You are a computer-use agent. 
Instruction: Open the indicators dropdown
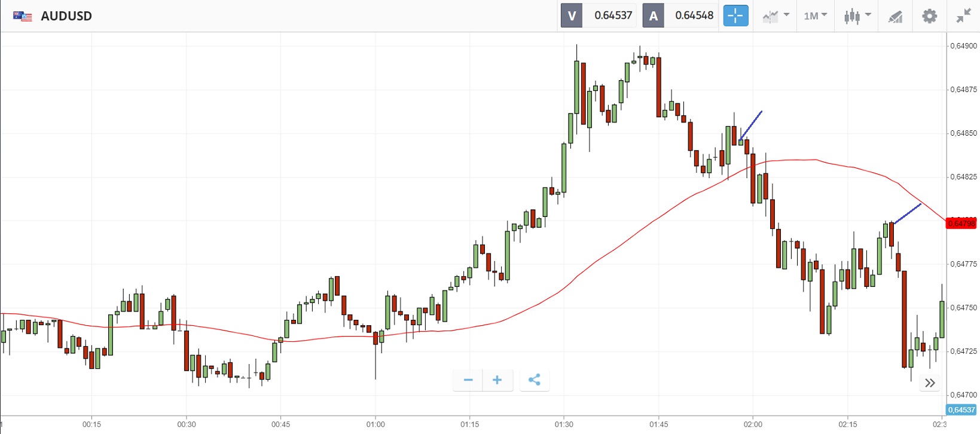coord(776,16)
